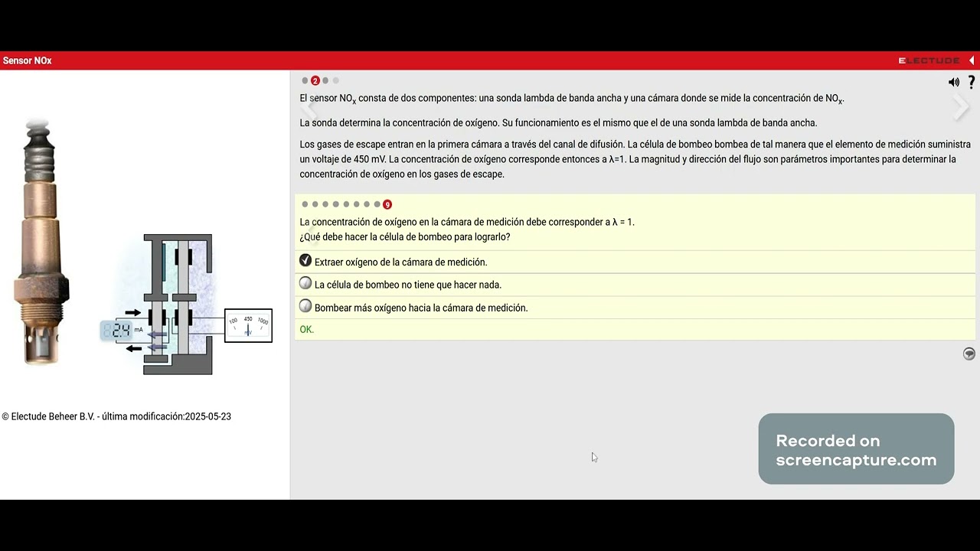This screenshot has height=551, width=980.
Task: Click the round retry icon beside question
Action: [969, 354]
